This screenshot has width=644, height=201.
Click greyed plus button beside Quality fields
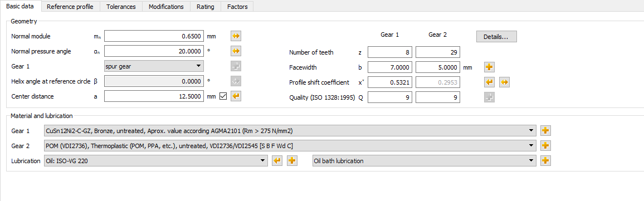click(x=490, y=97)
